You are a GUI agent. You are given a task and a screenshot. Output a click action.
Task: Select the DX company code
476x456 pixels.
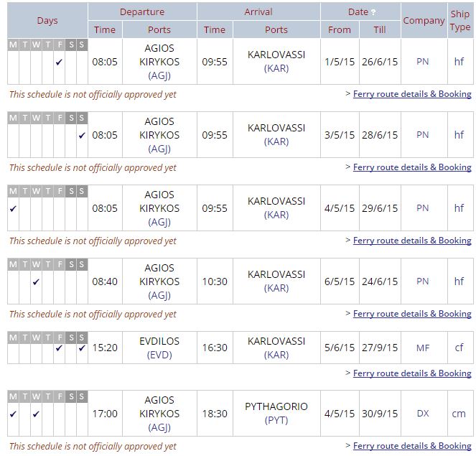point(423,414)
